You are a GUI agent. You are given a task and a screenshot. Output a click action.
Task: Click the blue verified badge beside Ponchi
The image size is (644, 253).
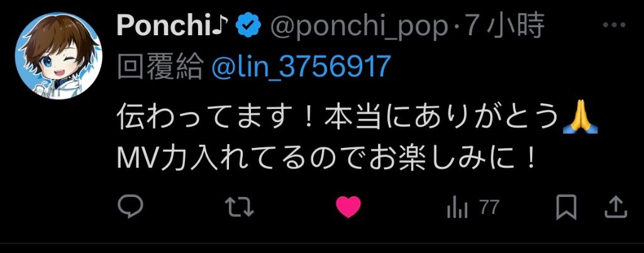[x=248, y=25]
